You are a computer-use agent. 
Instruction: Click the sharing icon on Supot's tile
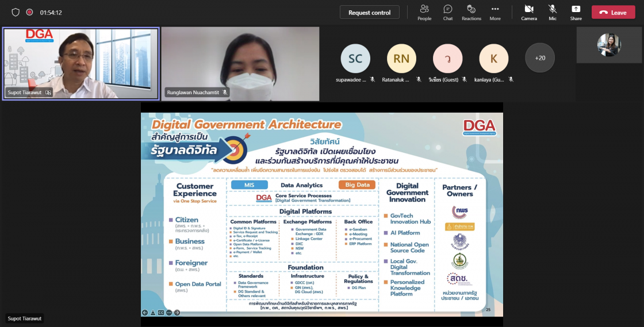pyautogui.click(x=48, y=93)
